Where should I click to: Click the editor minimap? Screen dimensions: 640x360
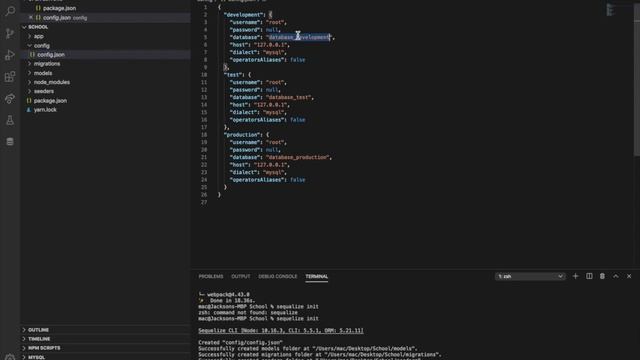pos(611,10)
